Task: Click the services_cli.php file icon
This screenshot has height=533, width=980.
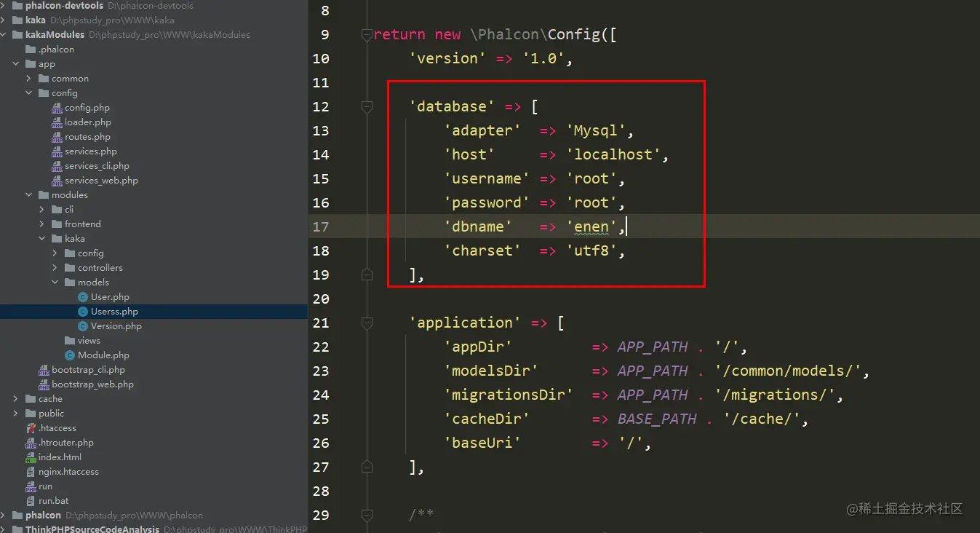Action: coord(57,166)
